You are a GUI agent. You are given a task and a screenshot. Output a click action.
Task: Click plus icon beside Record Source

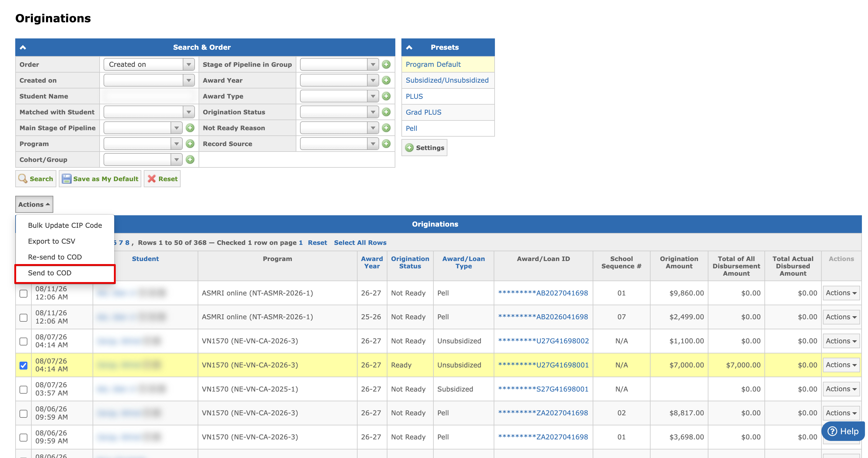pos(386,144)
